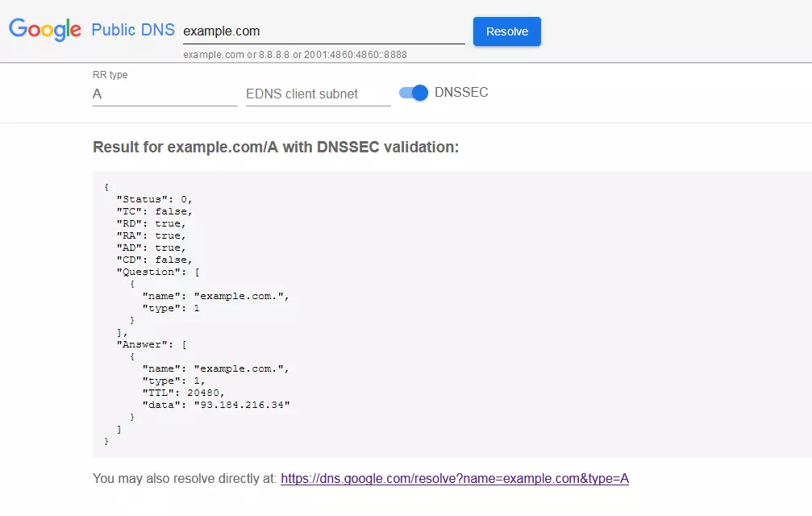Click the "RD": true line
812x516 pixels.
click(x=152, y=223)
